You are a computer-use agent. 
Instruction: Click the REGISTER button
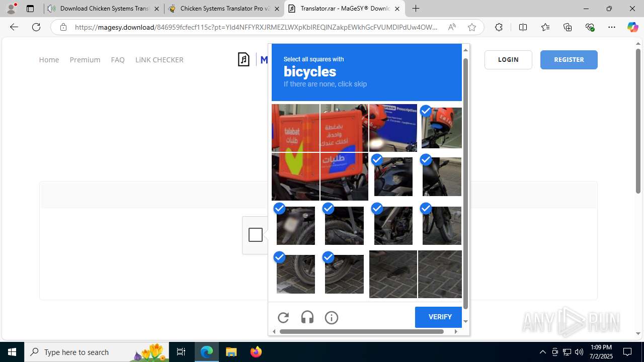(x=569, y=60)
